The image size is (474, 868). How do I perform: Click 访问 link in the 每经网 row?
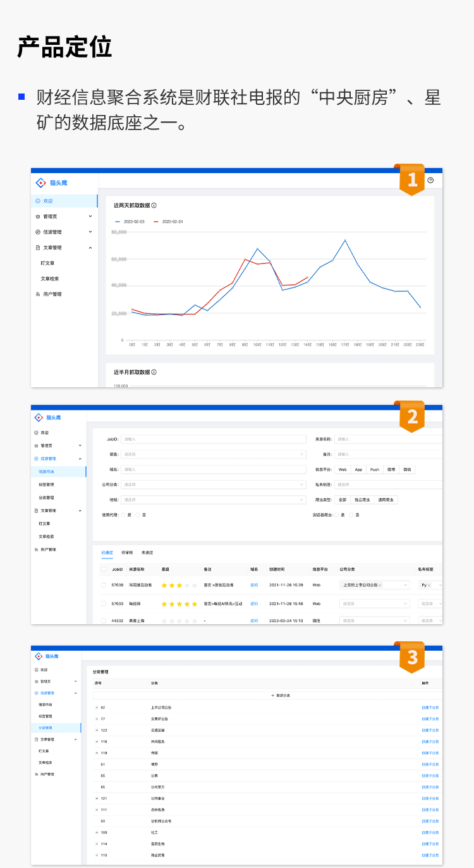(x=254, y=604)
